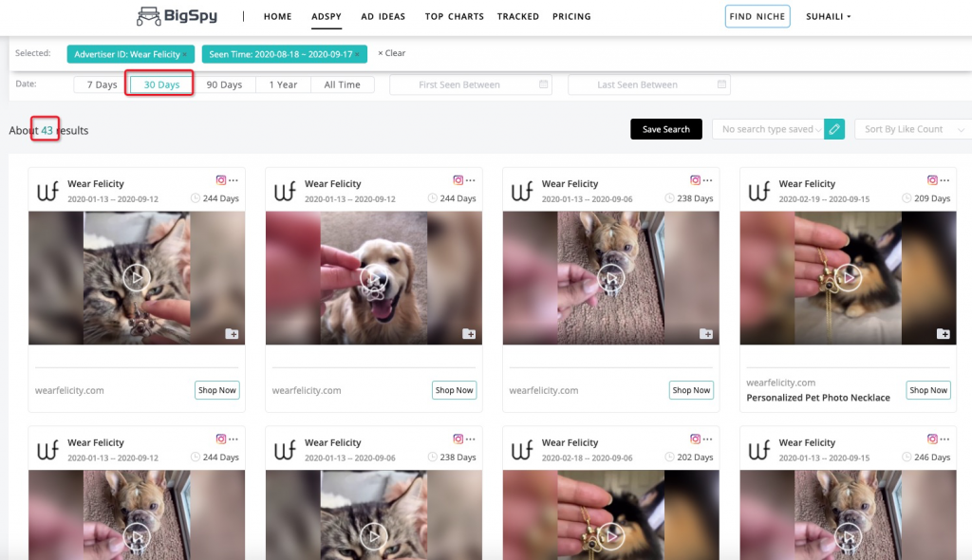Image resolution: width=972 pixels, height=560 pixels.
Task: Open the Sort By Like Count dropdown
Action: (x=913, y=129)
